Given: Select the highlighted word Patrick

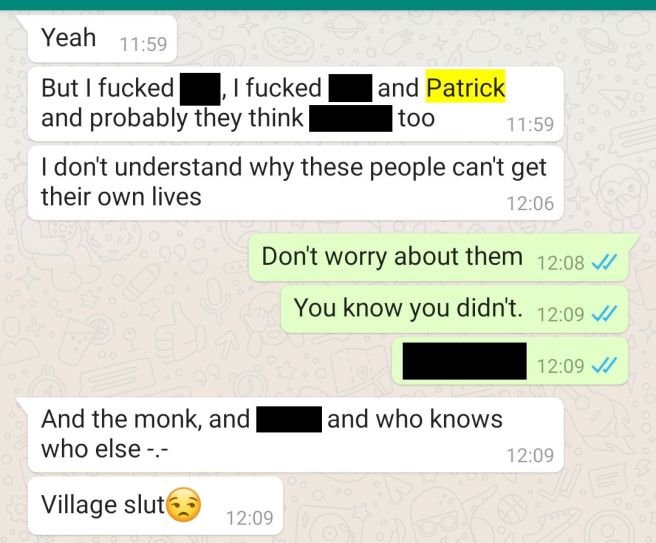Looking at the screenshot, I should [466, 87].
